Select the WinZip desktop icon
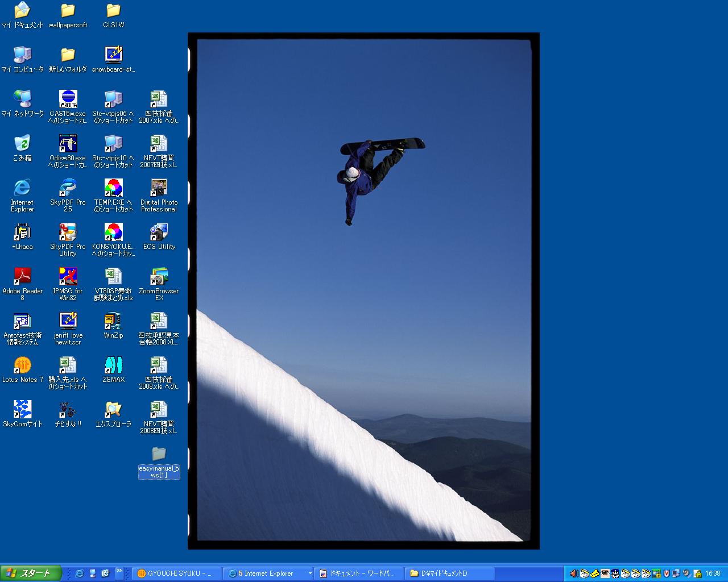Image resolution: width=728 pixels, height=582 pixels. [113, 326]
